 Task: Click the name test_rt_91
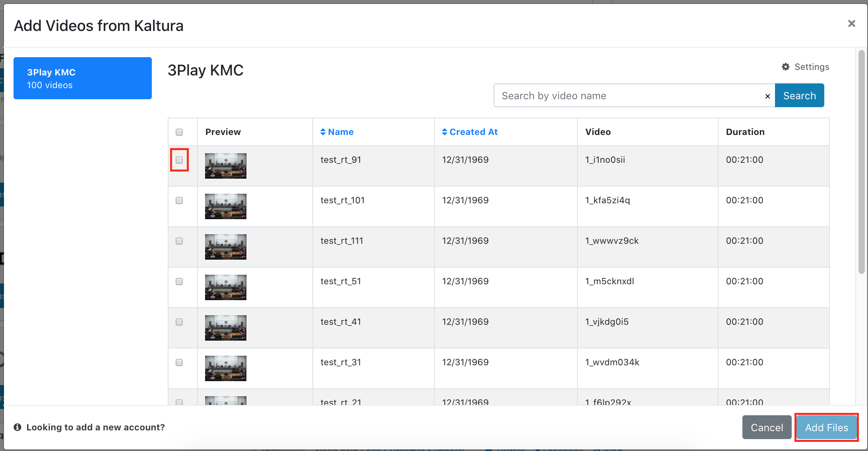341,160
